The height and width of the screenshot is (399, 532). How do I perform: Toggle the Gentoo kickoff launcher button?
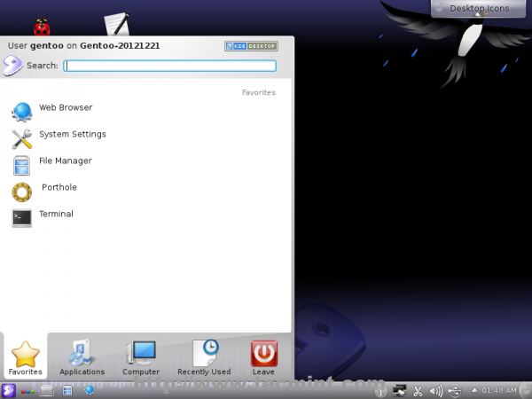pos(8,391)
